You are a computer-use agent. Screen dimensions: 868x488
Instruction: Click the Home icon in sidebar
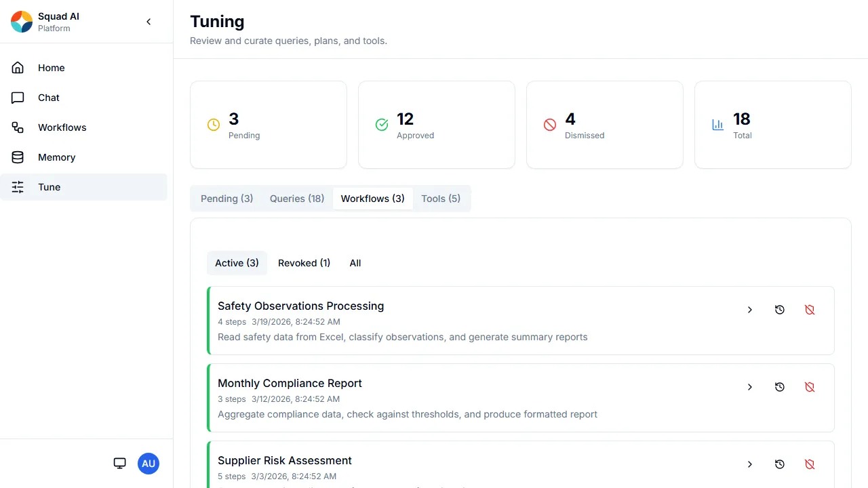[18, 68]
